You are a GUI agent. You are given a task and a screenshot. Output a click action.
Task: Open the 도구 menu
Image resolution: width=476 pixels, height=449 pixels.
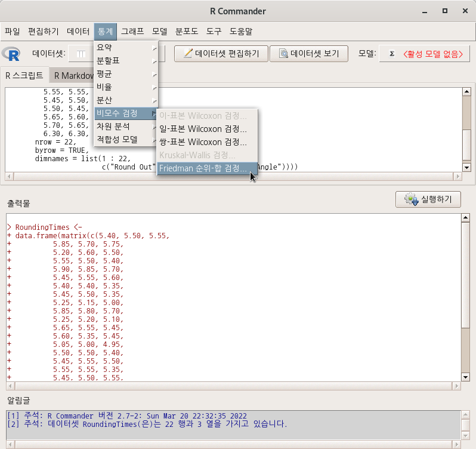click(x=214, y=31)
